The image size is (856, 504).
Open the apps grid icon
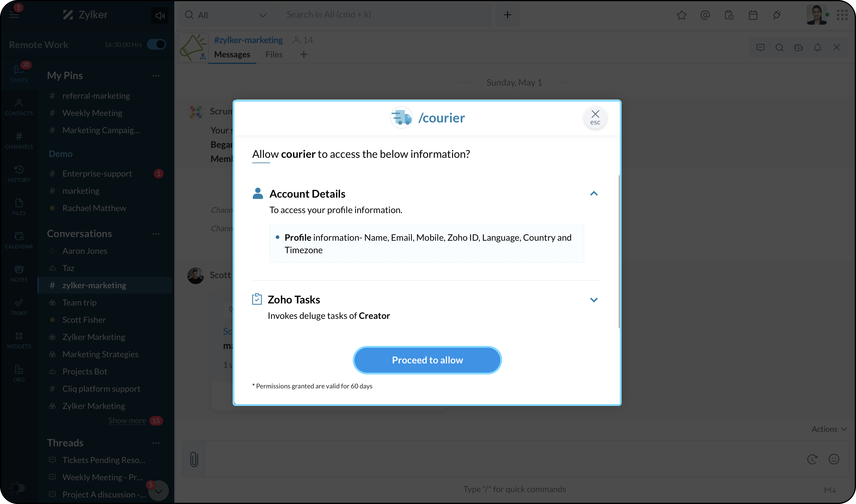[842, 15]
